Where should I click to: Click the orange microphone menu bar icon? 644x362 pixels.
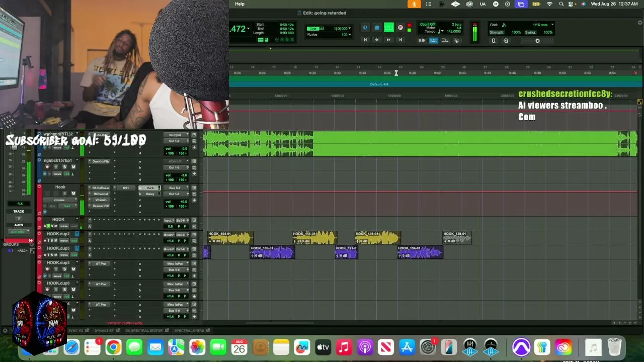click(x=414, y=4)
